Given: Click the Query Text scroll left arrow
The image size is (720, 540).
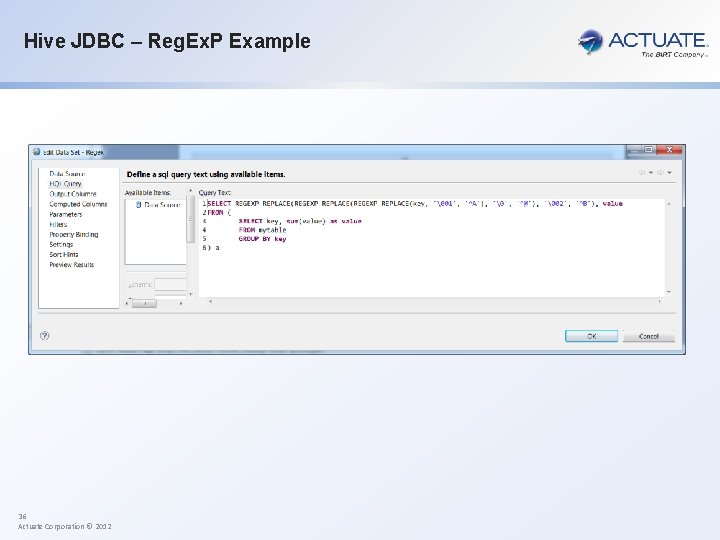Looking at the screenshot, I should click(x=210, y=302).
